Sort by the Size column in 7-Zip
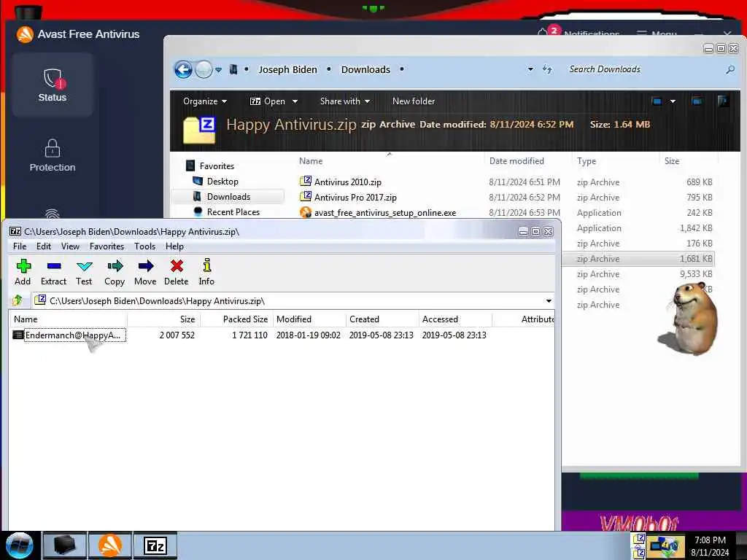Viewport: 747px width, 560px height. pos(163,319)
